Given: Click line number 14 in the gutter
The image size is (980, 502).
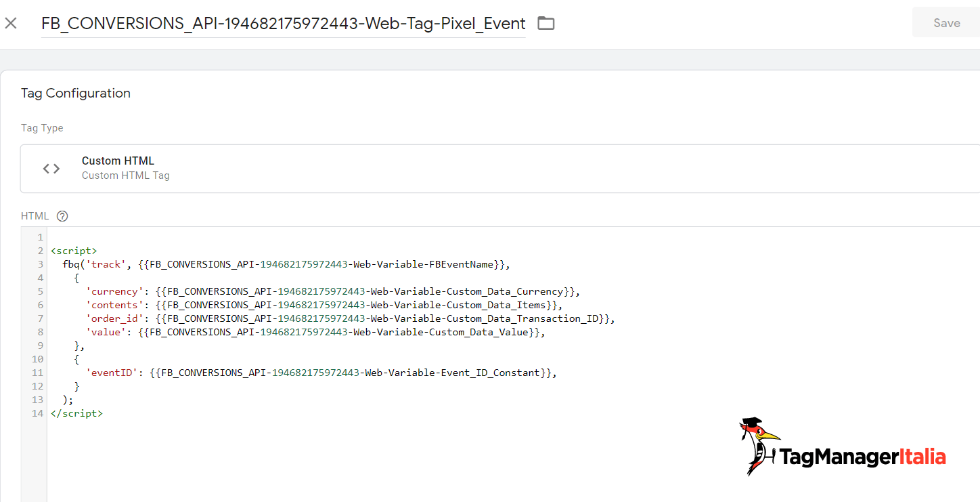Looking at the screenshot, I should tap(37, 413).
